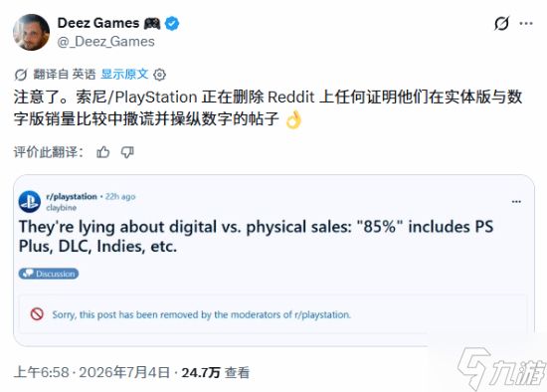Open user claybine's profile
The height and width of the screenshot is (392, 547).
point(62,208)
